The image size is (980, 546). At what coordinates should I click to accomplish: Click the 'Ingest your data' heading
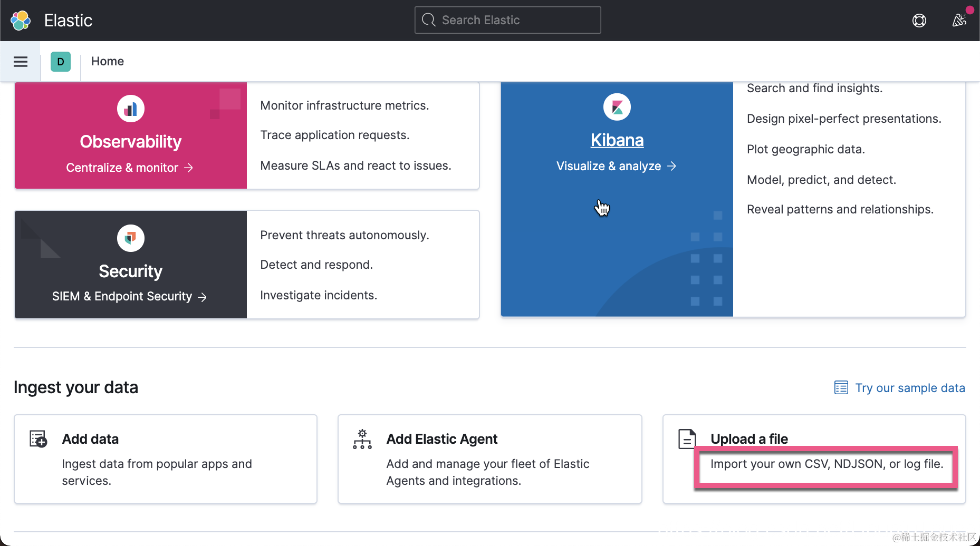click(76, 387)
